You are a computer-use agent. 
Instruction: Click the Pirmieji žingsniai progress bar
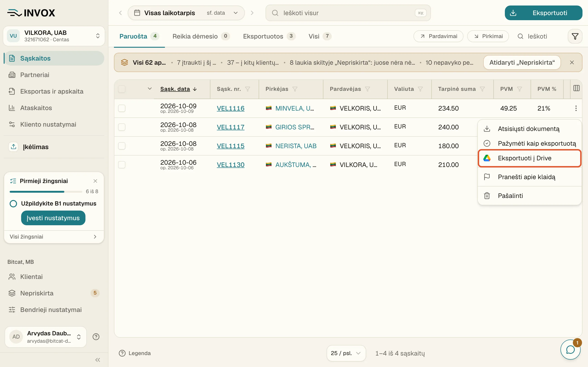46,192
